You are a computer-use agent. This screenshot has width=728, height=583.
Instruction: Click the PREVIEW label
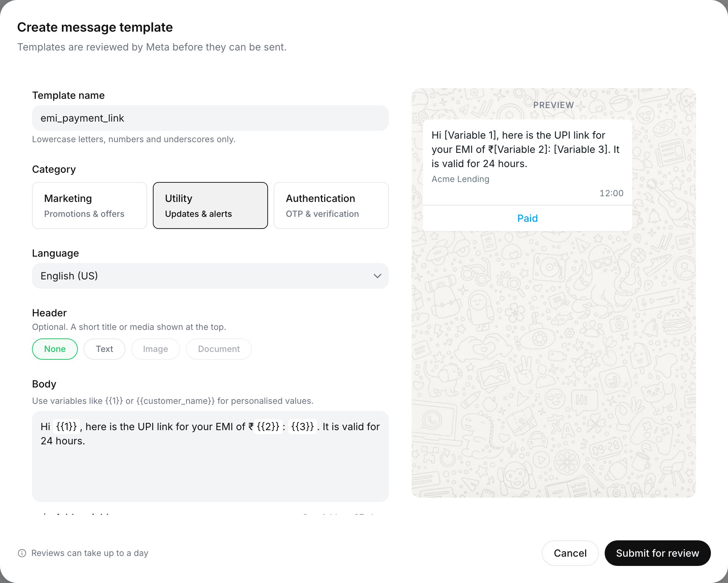[553, 105]
